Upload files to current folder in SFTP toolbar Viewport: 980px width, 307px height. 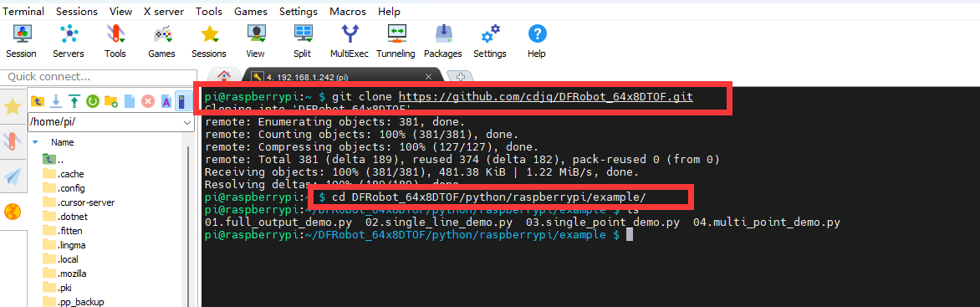tap(74, 100)
